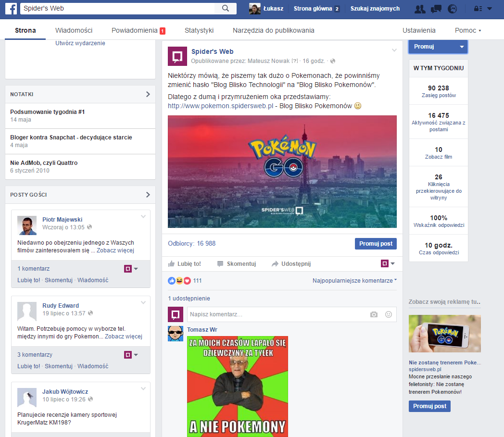504x437 pixels.
Task: Click the Spider's Web post avatar
Action: [177, 56]
